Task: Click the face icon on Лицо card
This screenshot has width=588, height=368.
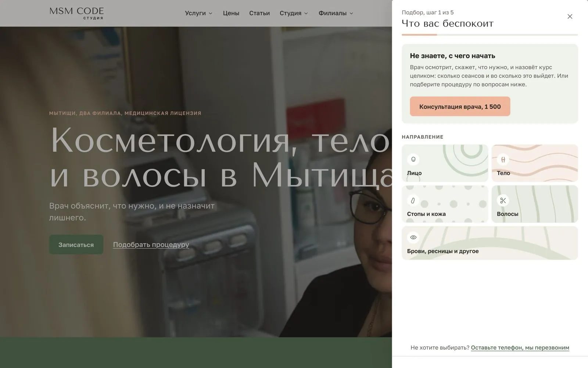Action: (413, 159)
